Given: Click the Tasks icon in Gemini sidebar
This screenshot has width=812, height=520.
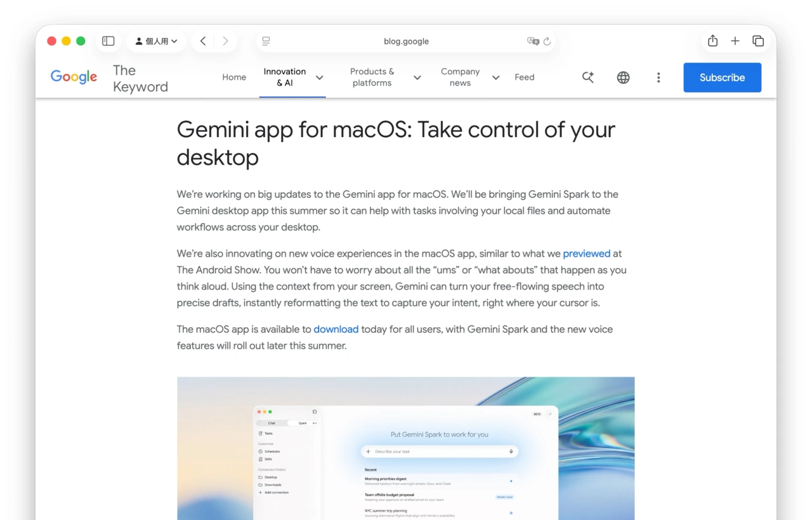Looking at the screenshot, I should (x=261, y=433).
